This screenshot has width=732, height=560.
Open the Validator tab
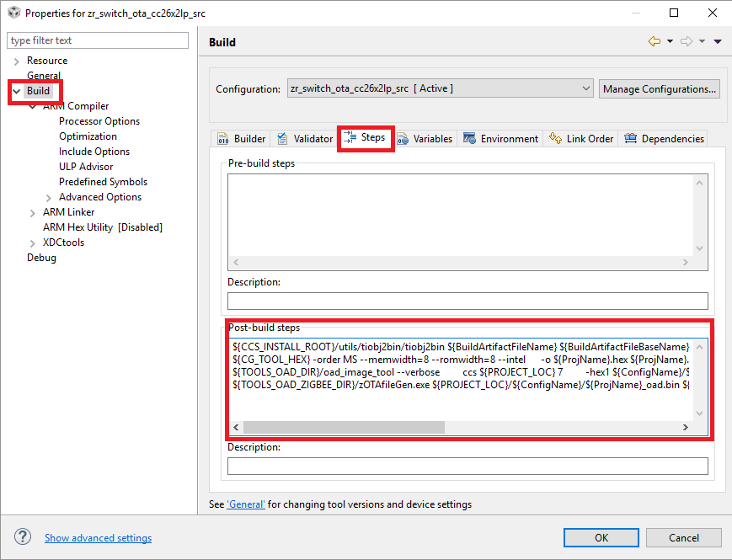click(305, 139)
